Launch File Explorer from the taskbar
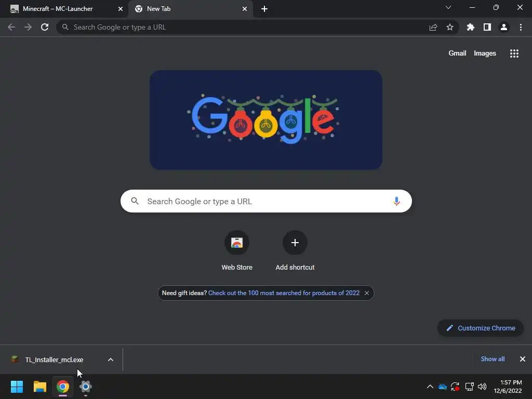 tap(39, 387)
